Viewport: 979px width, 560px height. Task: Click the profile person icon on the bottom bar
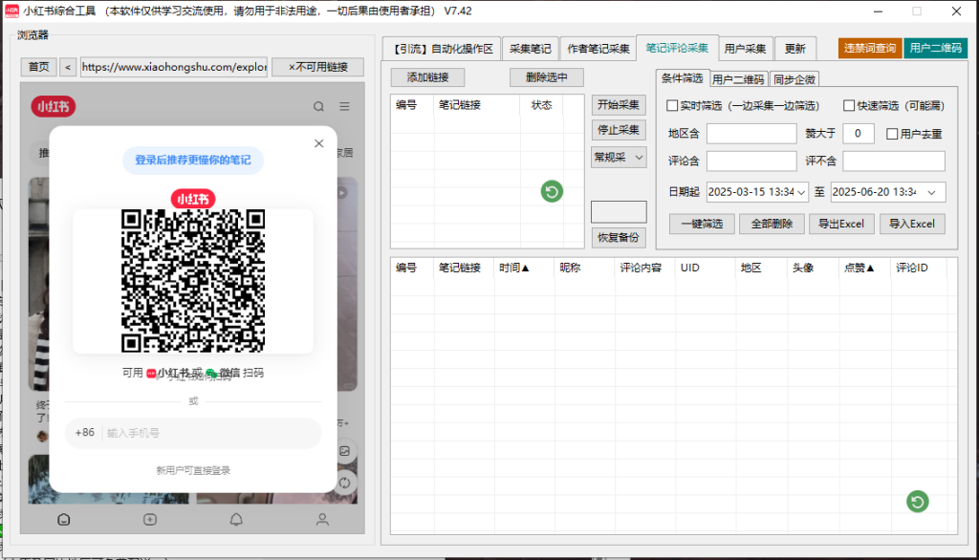(x=322, y=519)
